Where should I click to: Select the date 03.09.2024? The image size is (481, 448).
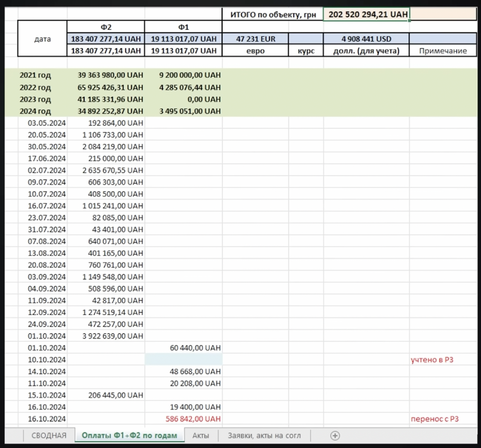43,277
